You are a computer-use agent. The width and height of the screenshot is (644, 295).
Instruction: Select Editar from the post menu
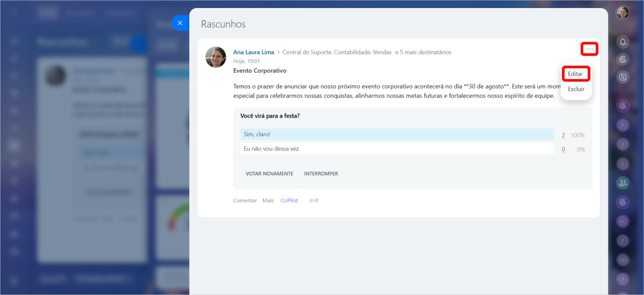(576, 74)
